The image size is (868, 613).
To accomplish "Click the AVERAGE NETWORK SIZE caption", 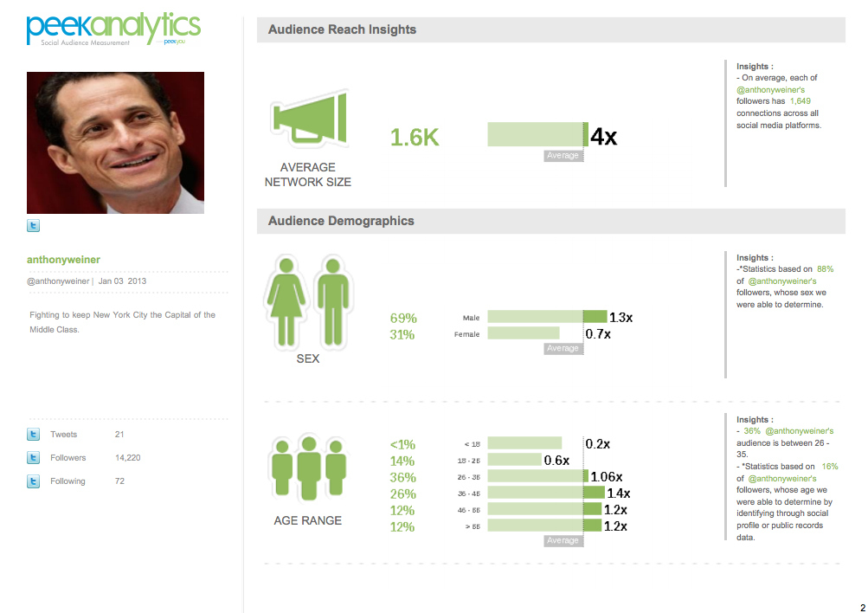I will [x=308, y=174].
